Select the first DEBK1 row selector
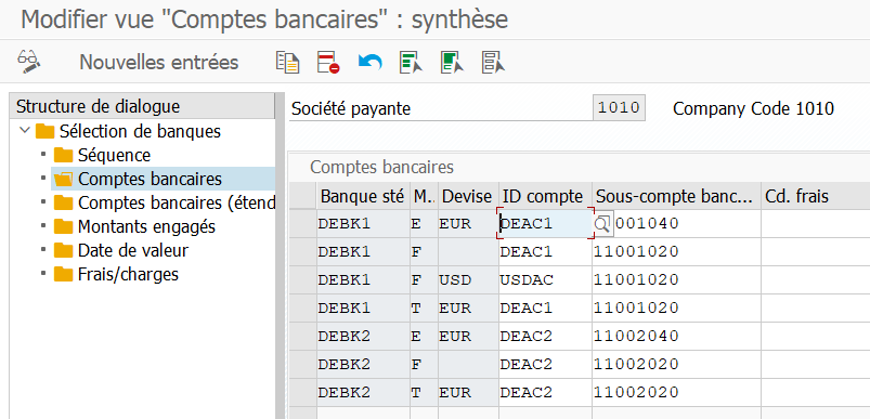The image size is (870, 420). pos(302,224)
